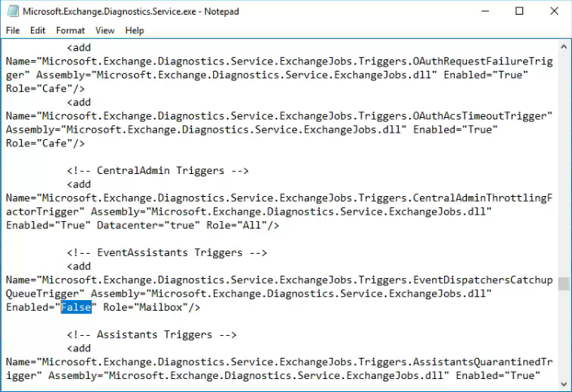Close the Notepad window
Screen dimensions: 572x392
[x=554, y=11]
